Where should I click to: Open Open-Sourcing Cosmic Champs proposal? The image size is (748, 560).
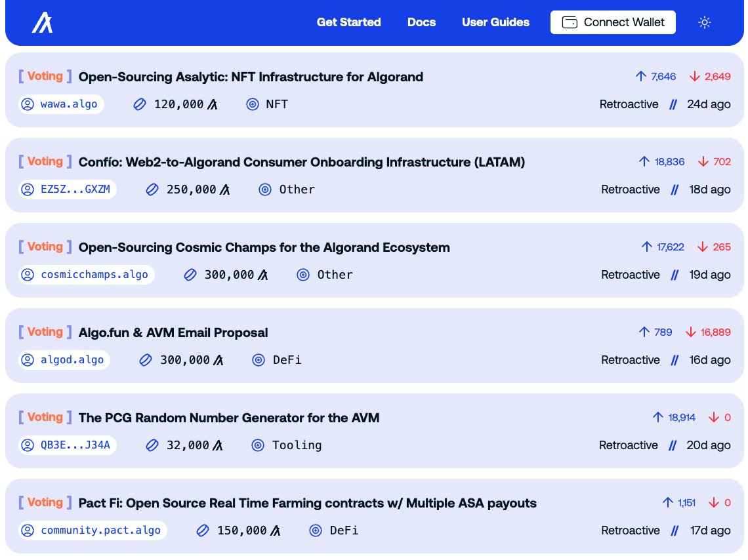click(264, 247)
